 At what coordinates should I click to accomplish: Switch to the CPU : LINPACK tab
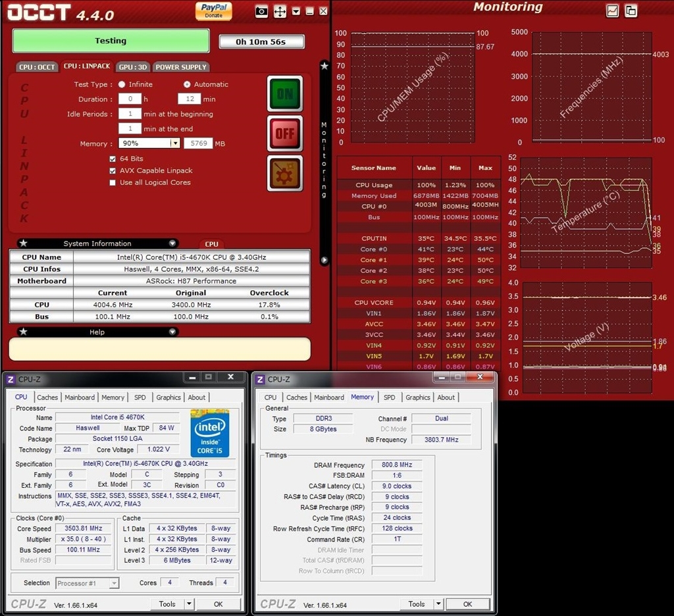tap(87, 66)
